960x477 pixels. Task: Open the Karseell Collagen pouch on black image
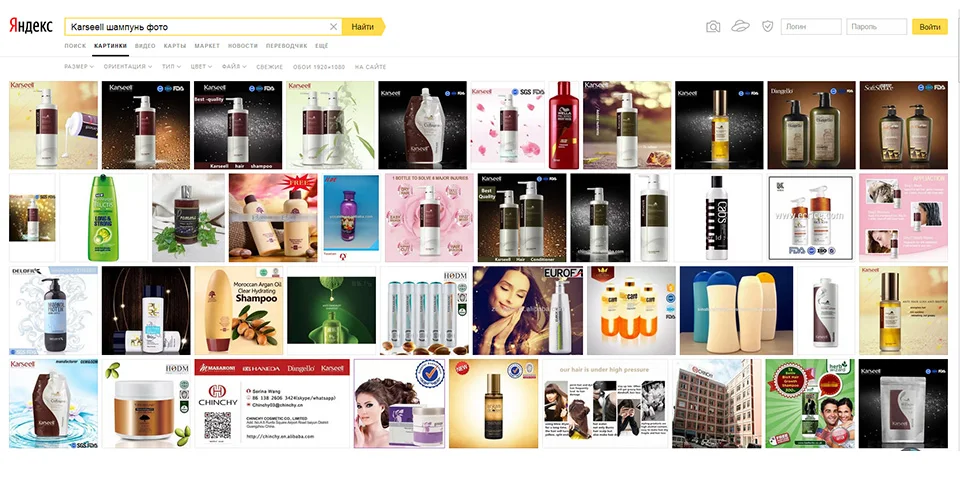[422, 125]
